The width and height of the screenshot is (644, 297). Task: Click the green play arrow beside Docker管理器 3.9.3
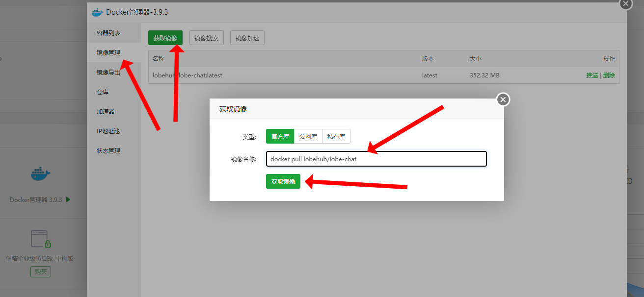point(68,199)
